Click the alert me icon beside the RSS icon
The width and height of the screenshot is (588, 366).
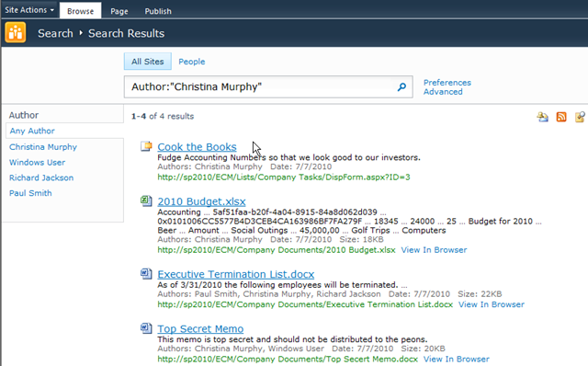pyautogui.click(x=542, y=117)
